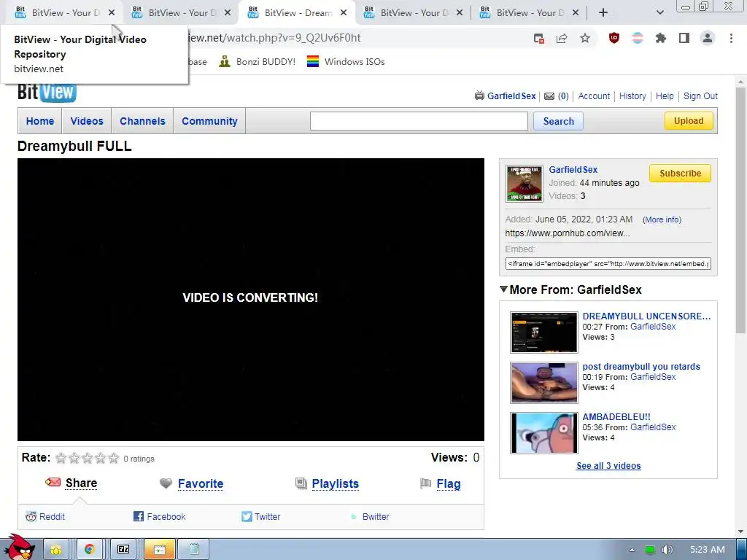Subscribe to the channel
Screen dimensions: 747x560
[680, 174]
